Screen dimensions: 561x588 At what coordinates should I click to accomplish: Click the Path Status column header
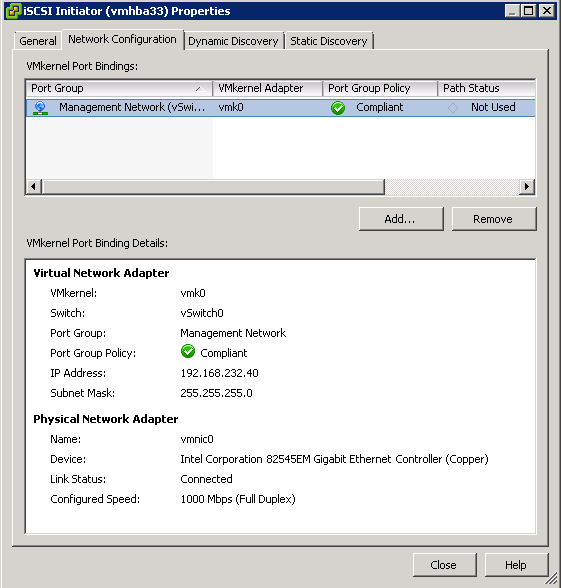point(486,88)
